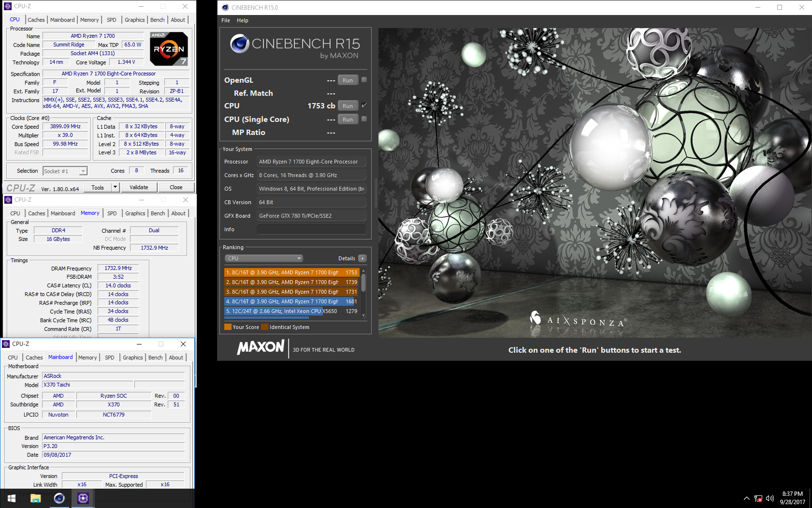Run the OpenGL benchmark
The height and width of the screenshot is (508, 812).
click(x=348, y=80)
